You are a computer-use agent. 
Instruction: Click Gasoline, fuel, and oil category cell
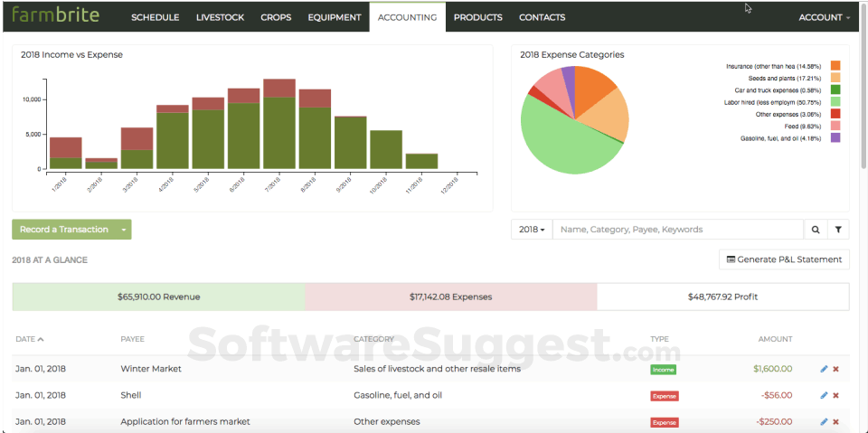click(398, 395)
